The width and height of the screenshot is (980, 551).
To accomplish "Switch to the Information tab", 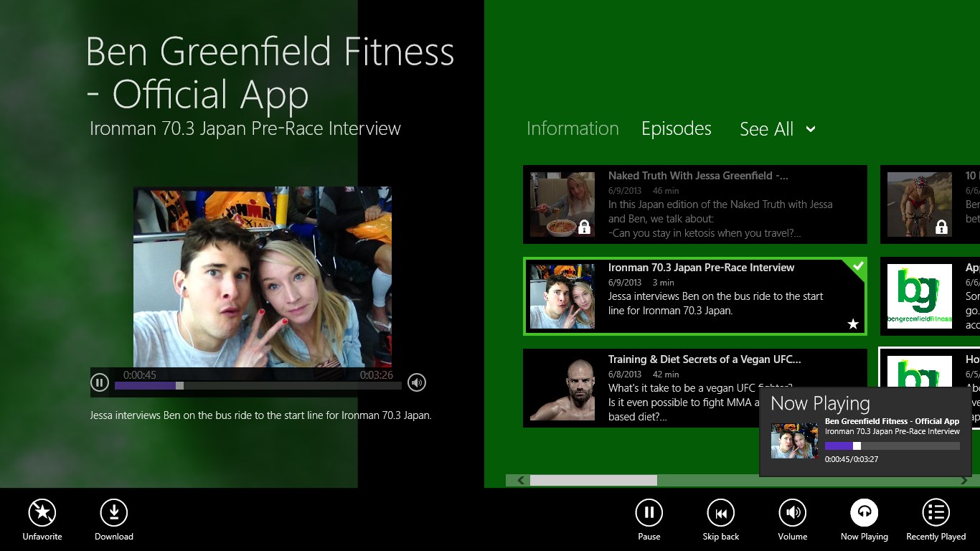I will (573, 128).
